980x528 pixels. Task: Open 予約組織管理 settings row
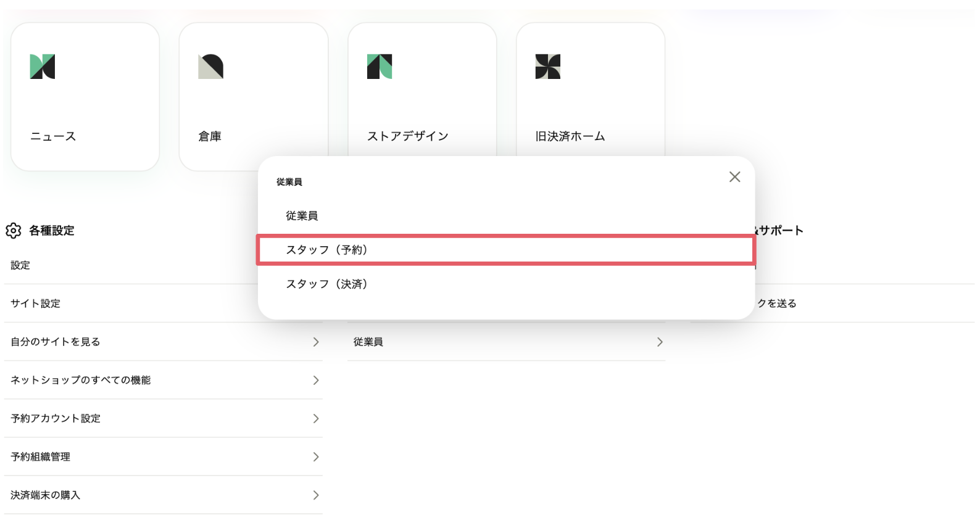[x=41, y=457]
